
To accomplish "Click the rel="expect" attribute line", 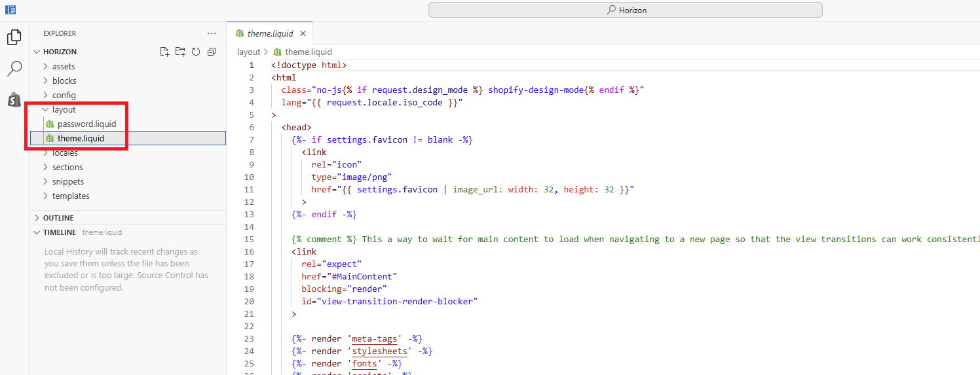I will 331,264.
